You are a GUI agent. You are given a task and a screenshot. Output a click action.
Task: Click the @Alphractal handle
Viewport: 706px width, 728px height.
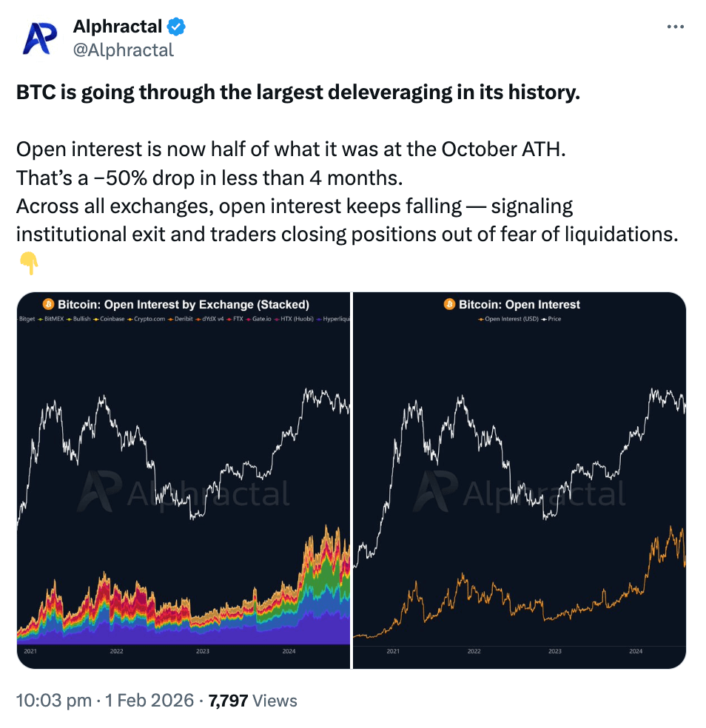point(123,50)
